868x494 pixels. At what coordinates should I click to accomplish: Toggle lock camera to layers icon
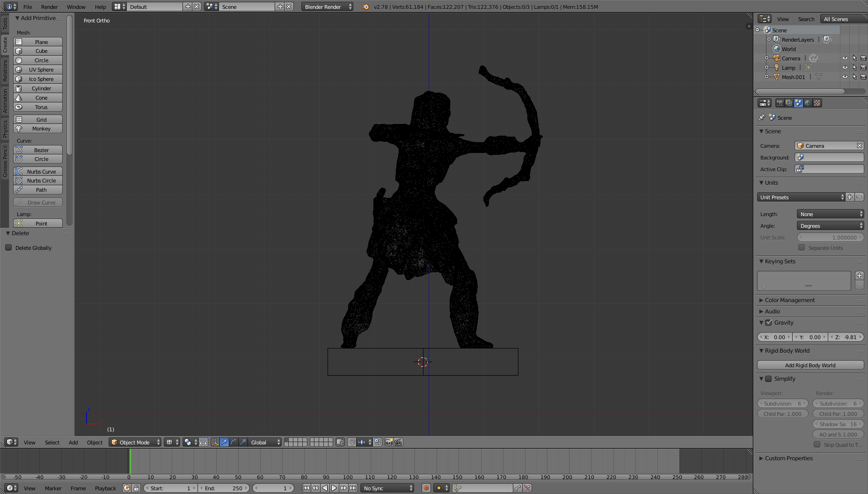pyautogui.click(x=340, y=442)
